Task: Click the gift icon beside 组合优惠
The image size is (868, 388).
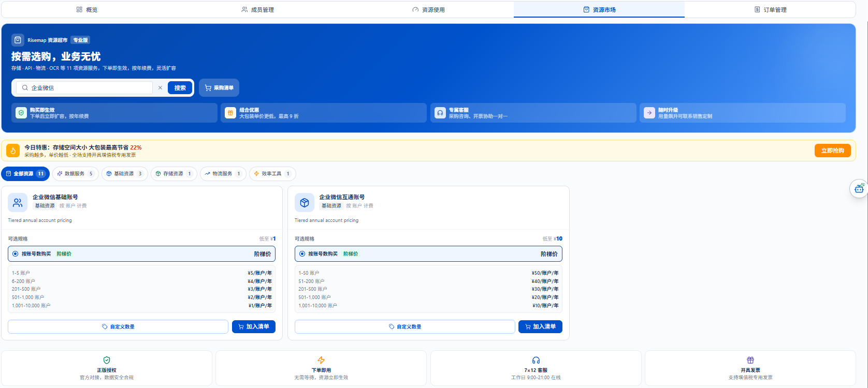Action: (230, 113)
